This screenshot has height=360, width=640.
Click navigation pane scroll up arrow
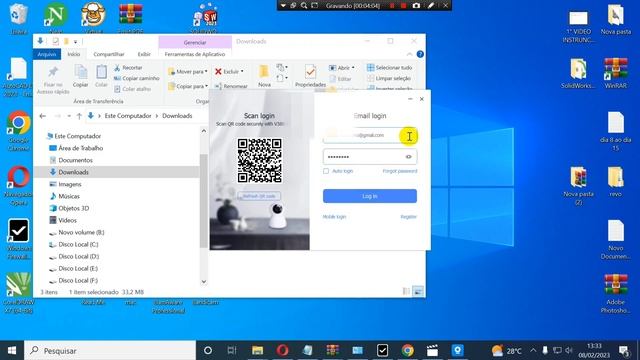[x=204, y=131]
